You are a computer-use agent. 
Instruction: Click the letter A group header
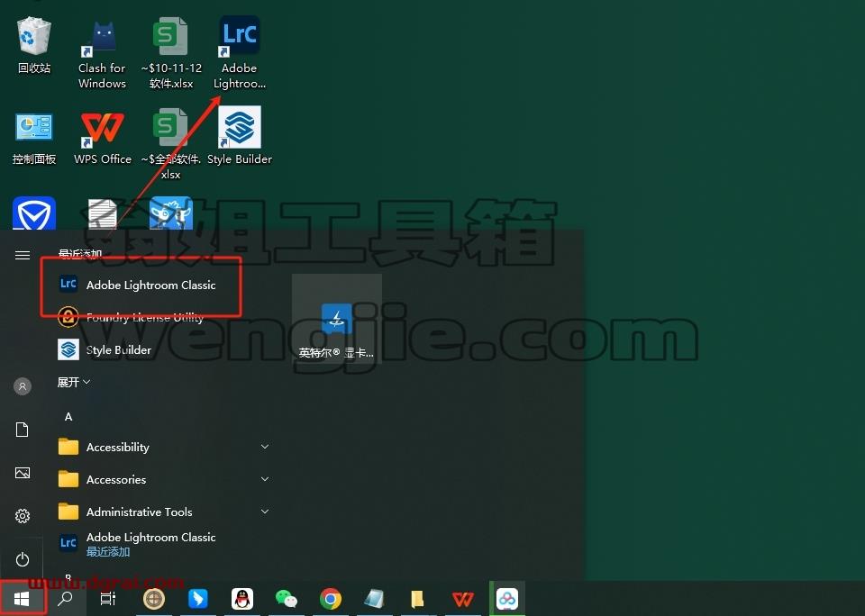point(68,416)
